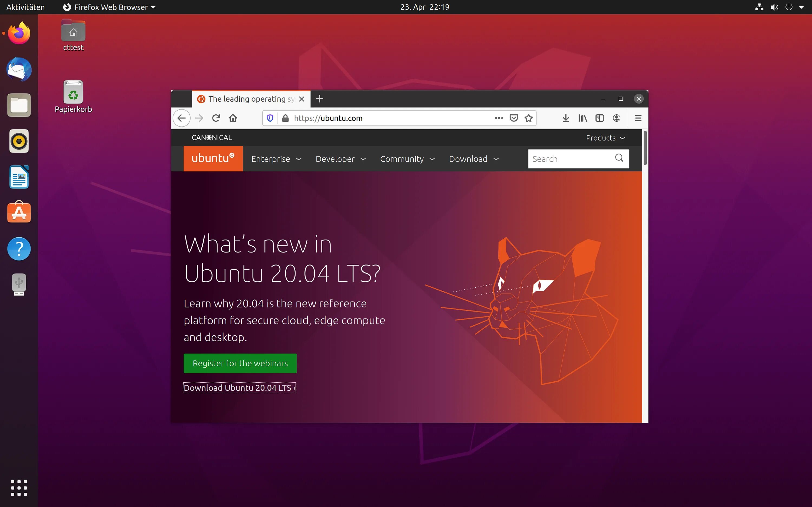Reload the current page

[x=217, y=118]
